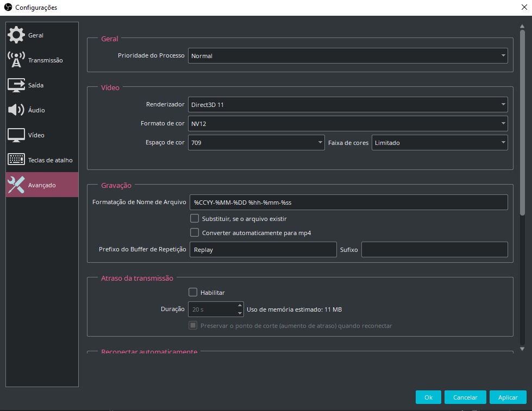
Task: Expand the Renderizador dropdown
Action: pyautogui.click(x=348, y=105)
